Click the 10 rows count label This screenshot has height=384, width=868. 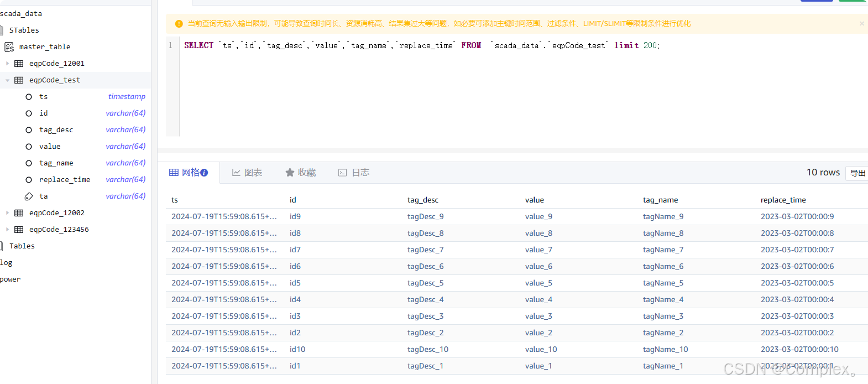click(x=823, y=173)
